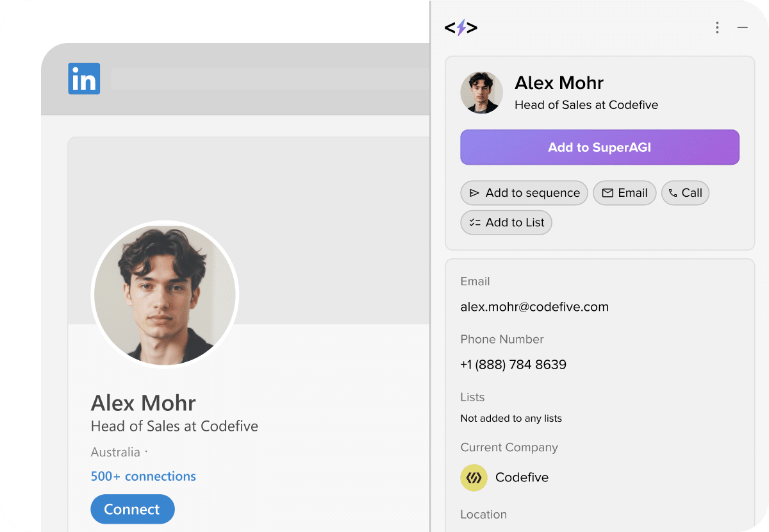Click the LinkedIn logo icon
This screenshot has height=532, width=769.
[84, 79]
